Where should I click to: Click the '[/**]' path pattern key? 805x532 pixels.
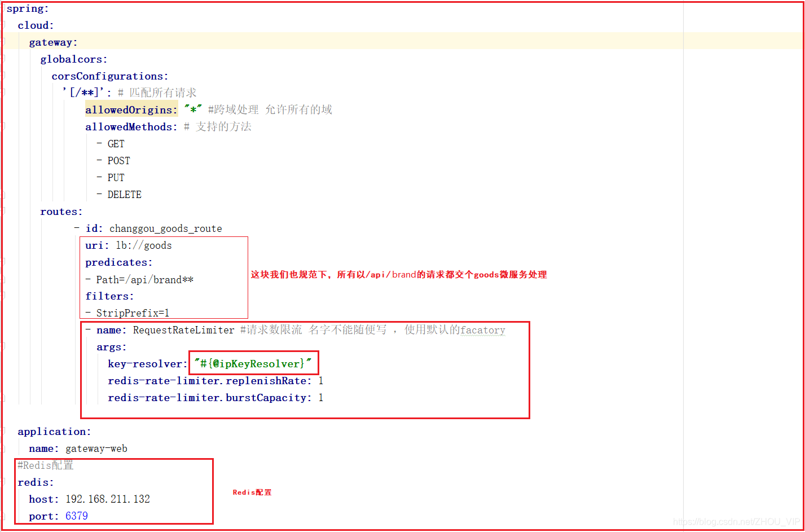(x=86, y=93)
